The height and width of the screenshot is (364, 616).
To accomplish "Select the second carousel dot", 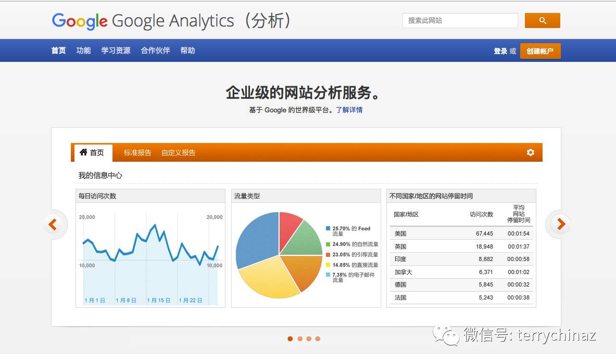I will point(300,339).
